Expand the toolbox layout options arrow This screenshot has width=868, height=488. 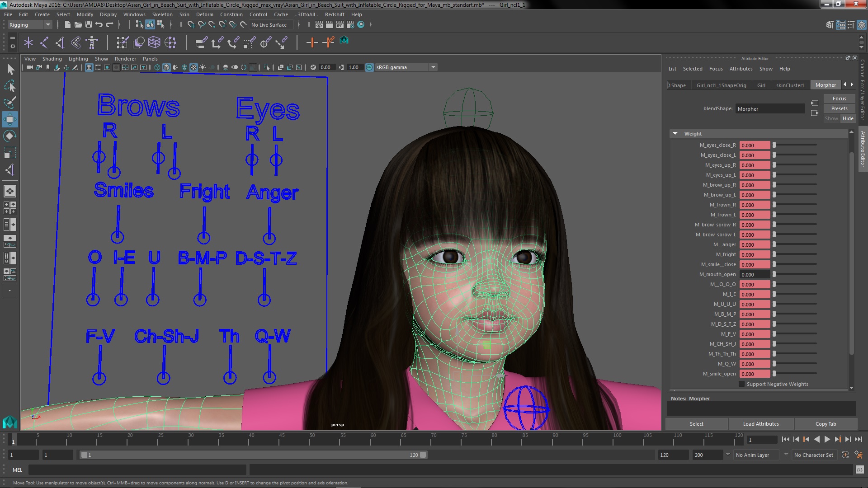click(10, 291)
